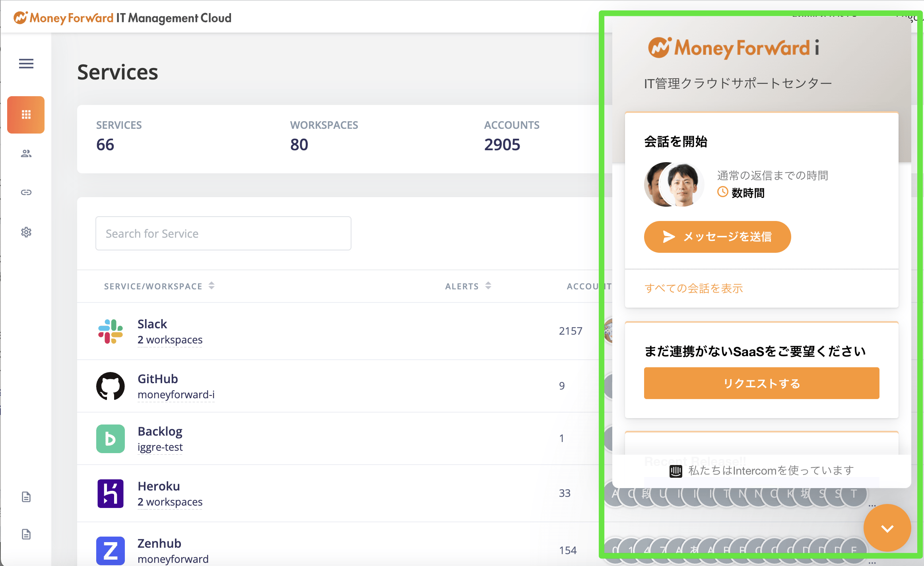Open the upper document icon in sidebar
924x566 pixels.
click(x=26, y=497)
